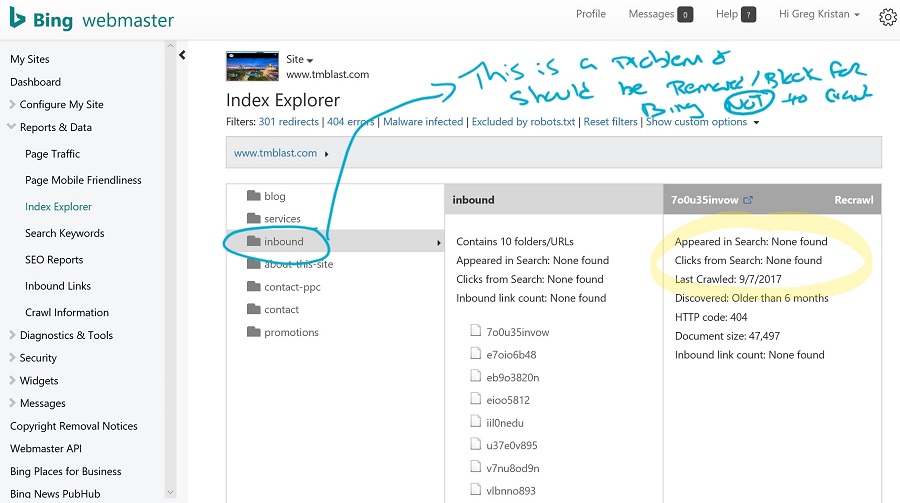Select the v7nu8od9n page icon
This screenshot has width=900, height=503.
(475, 466)
